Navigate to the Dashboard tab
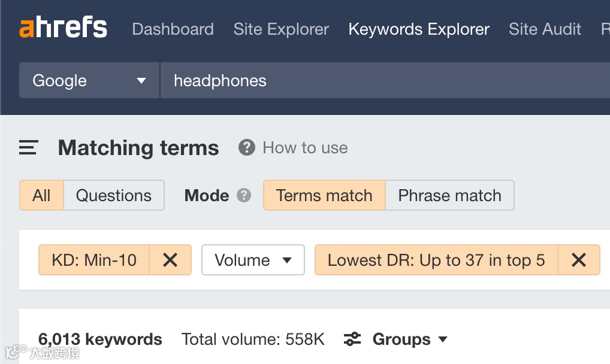This screenshot has width=610, height=364. [173, 29]
